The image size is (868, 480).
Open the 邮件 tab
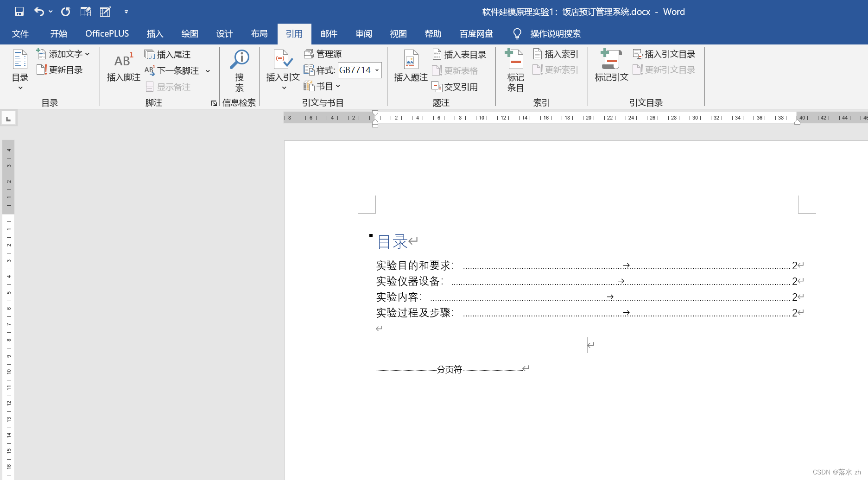pos(329,34)
